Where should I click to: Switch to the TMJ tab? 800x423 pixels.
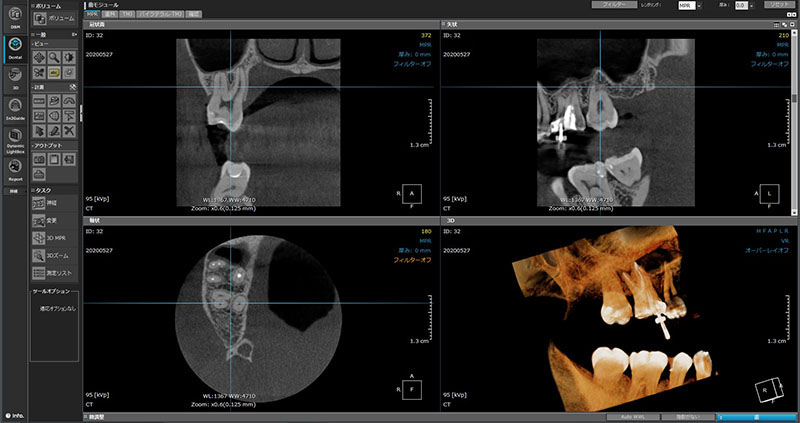point(127,14)
